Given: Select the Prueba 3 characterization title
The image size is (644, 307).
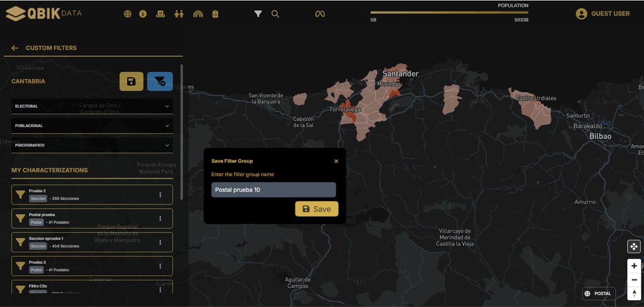Looking at the screenshot, I should coord(37,262).
